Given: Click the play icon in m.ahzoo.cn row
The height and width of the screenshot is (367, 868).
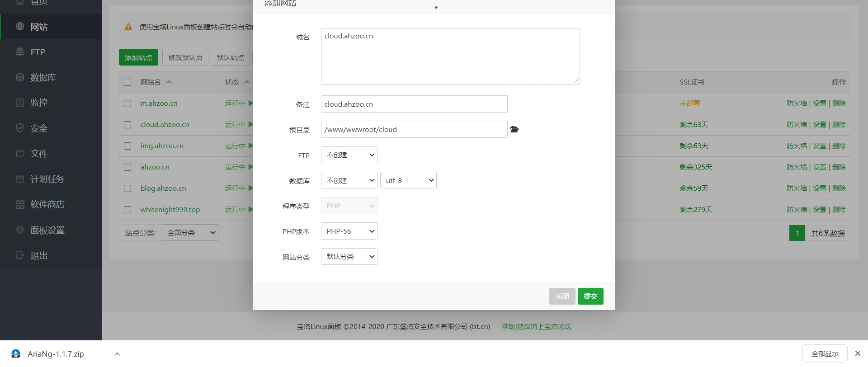Looking at the screenshot, I should click(250, 104).
